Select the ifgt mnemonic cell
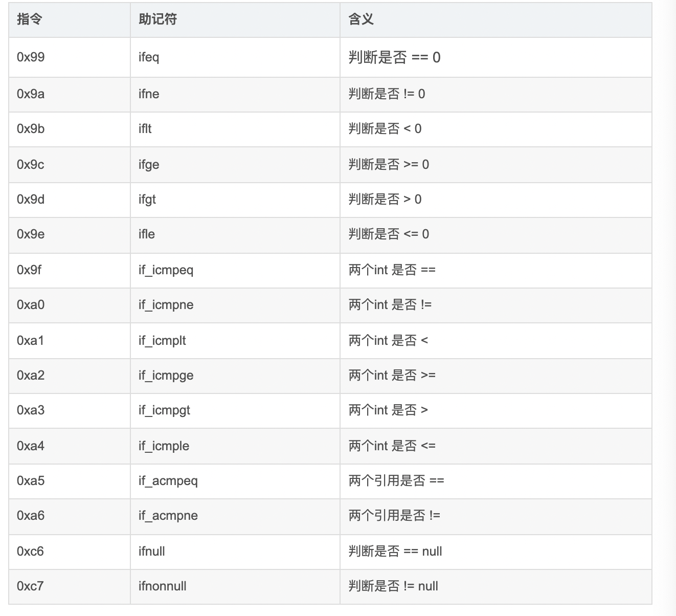The image size is (676, 616). pyautogui.click(x=235, y=200)
